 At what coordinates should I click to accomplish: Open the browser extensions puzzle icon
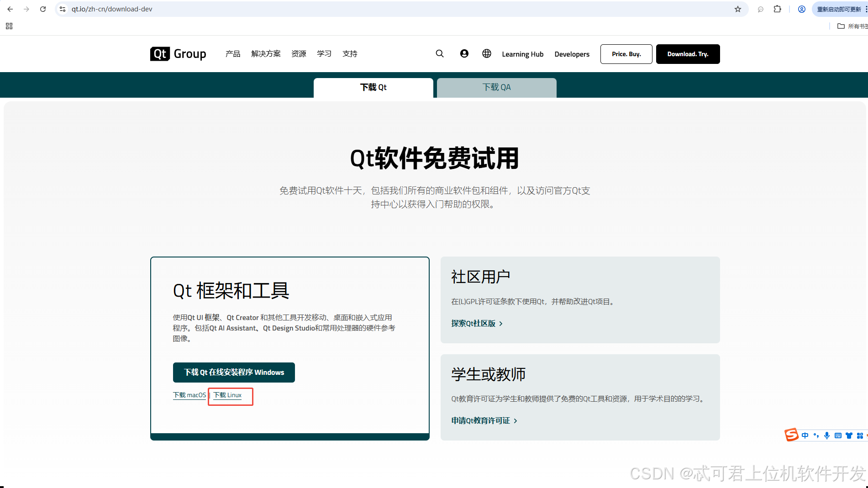tap(777, 9)
